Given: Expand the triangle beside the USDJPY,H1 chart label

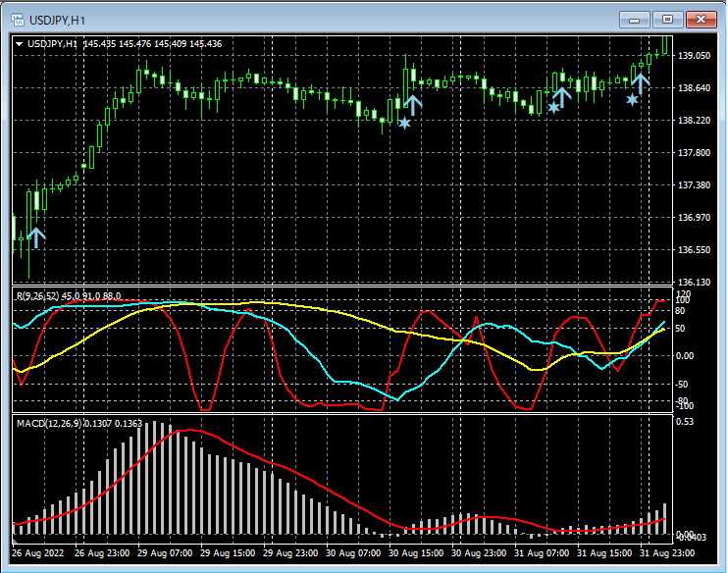Looking at the screenshot, I should pyautogui.click(x=20, y=44).
